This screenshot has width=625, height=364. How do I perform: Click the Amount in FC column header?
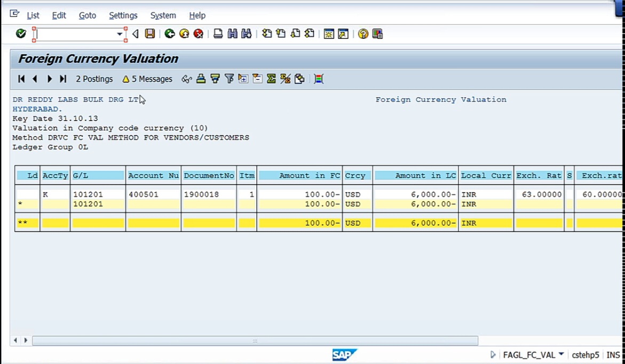click(x=300, y=176)
